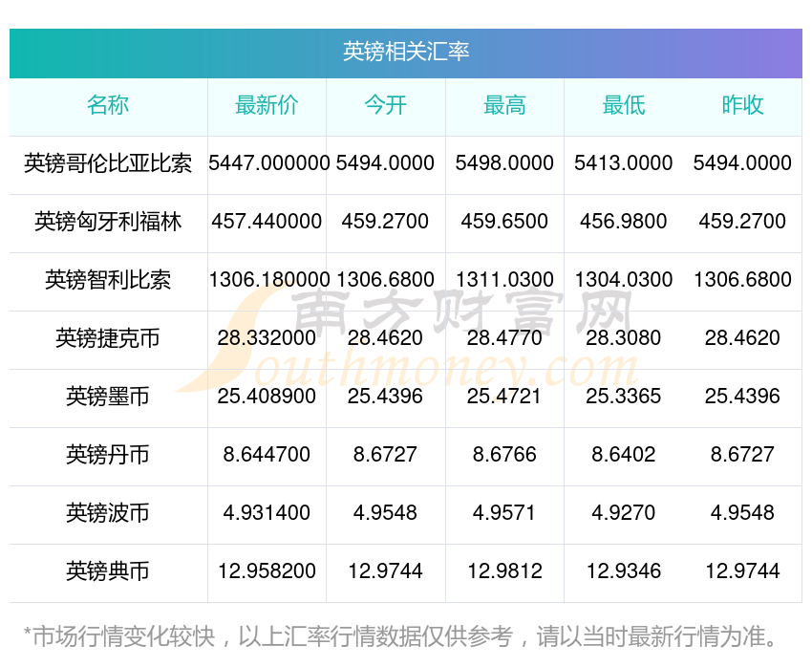Image resolution: width=812 pixels, height=667 pixels.
Task: Select 28.4620 in the 昨收 column
Action: point(742,338)
